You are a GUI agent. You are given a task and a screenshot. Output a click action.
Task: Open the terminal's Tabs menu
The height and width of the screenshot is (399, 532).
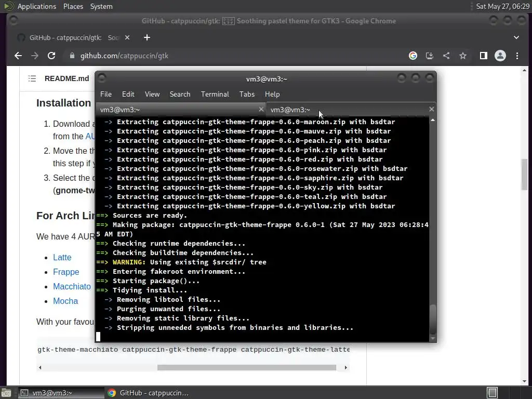(x=247, y=95)
